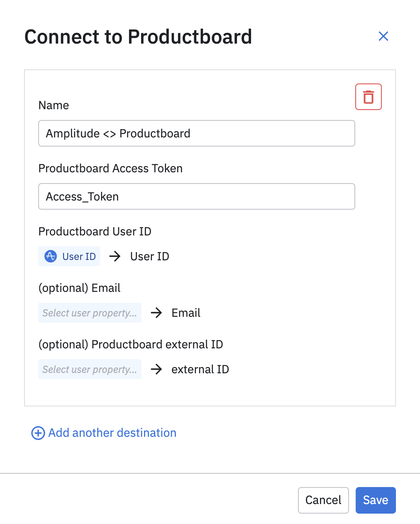Click the Name input field
Viewport: 420px width, 524px height.
click(x=197, y=133)
